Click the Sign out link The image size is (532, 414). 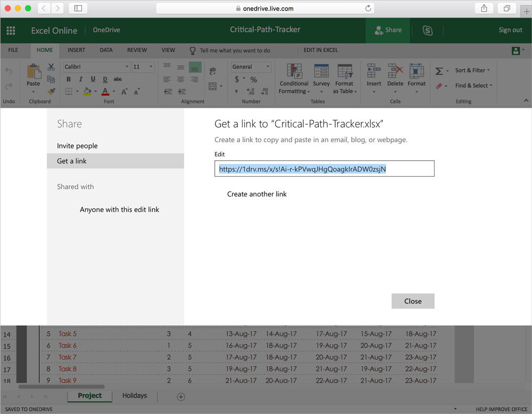[510, 30]
